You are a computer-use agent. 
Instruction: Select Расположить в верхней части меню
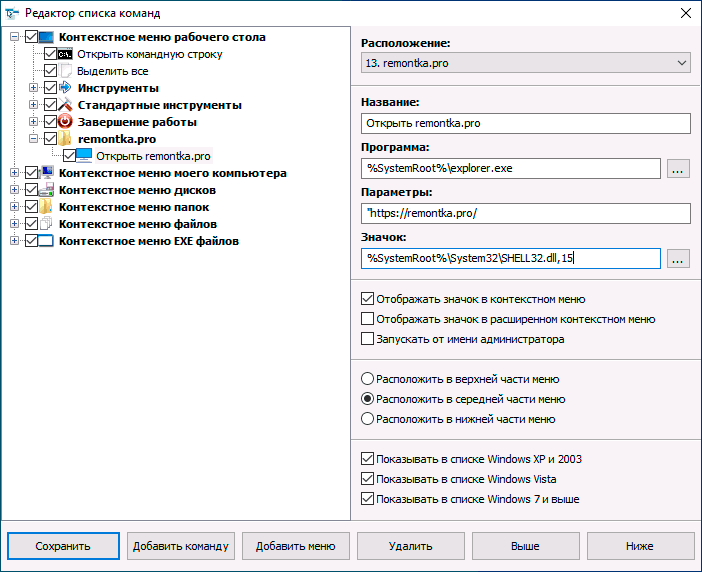(367, 379)
